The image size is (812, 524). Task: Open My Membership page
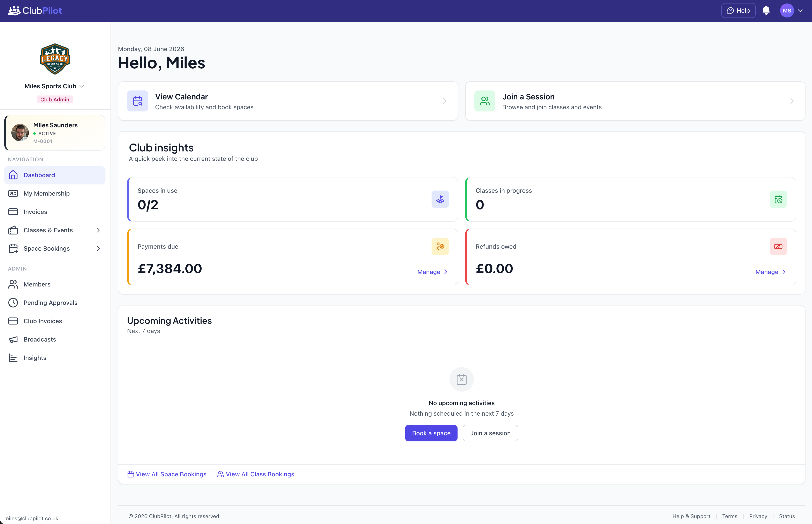click(x=55, y=193)
